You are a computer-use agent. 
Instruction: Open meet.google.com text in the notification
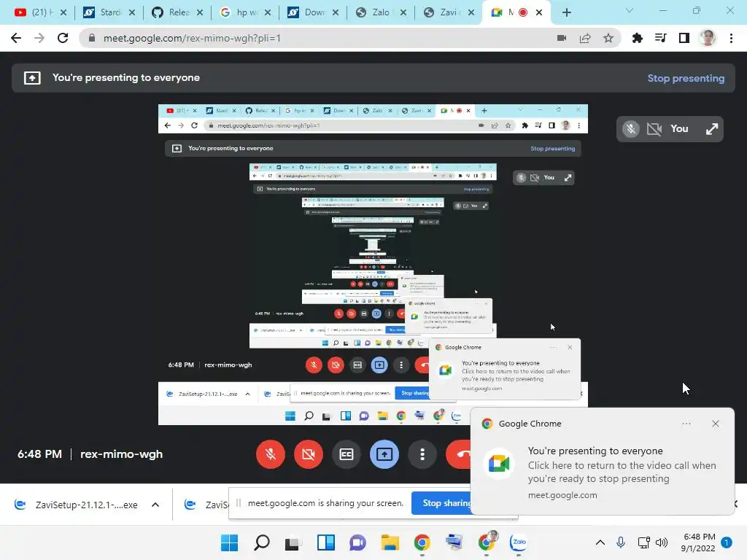click(x=562, y=495)
